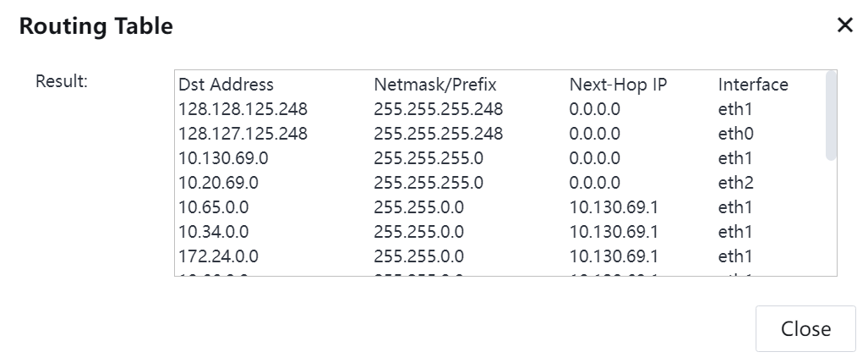Click the eth0 interface entry
This screenshot has height=363, width=868.
[x=735, y=134]
